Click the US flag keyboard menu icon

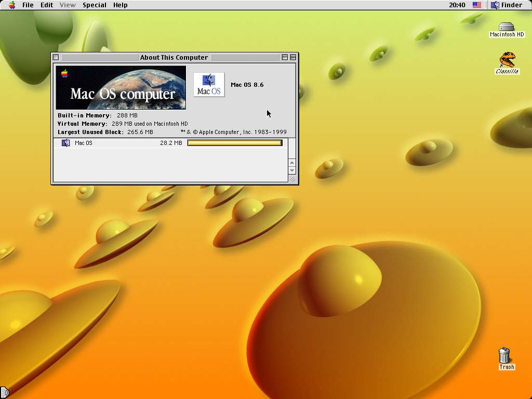pyautogui.click(x=477, y=5)
